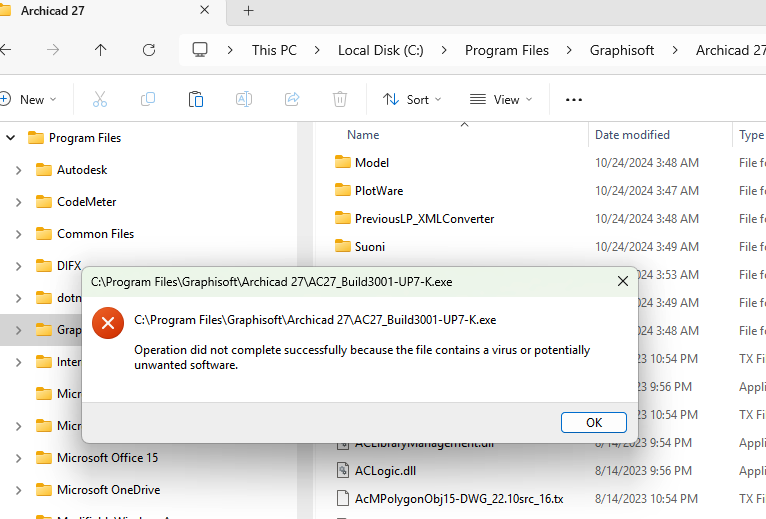Screen dimensions: 766x519
Task: Open a new Explorer tab with plus
Action: 249,11
